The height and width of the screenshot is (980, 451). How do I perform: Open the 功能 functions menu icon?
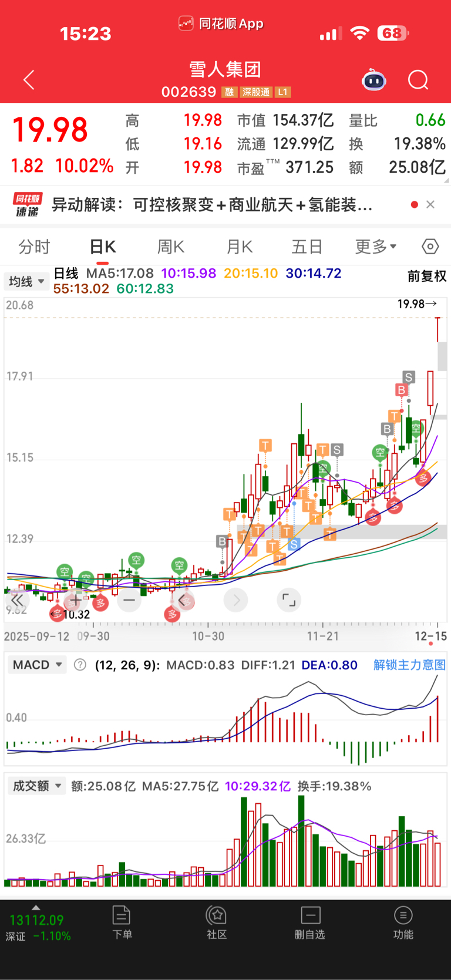pos(403,922)
